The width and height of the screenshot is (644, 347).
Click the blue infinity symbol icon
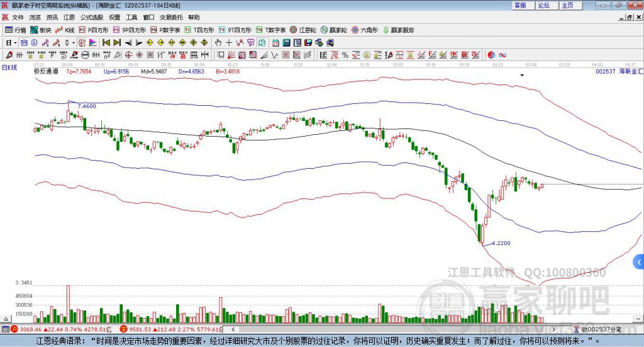pos(502,55)
